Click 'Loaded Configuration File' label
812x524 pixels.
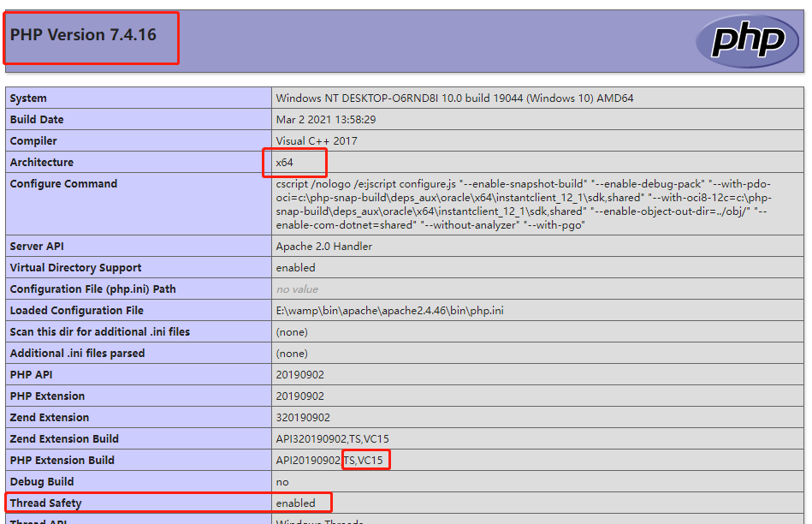tap(77, 311)
